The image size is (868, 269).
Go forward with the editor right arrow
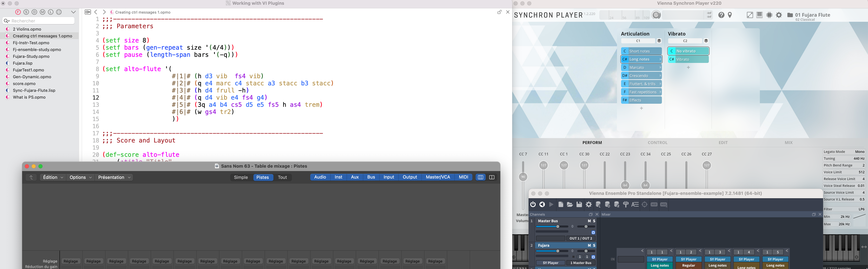(104, 12)
